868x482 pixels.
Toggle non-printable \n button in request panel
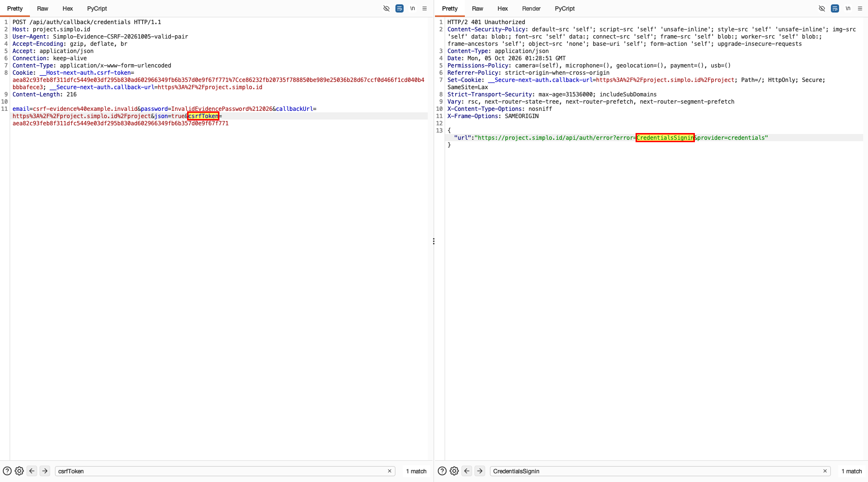tap(413, 9)
